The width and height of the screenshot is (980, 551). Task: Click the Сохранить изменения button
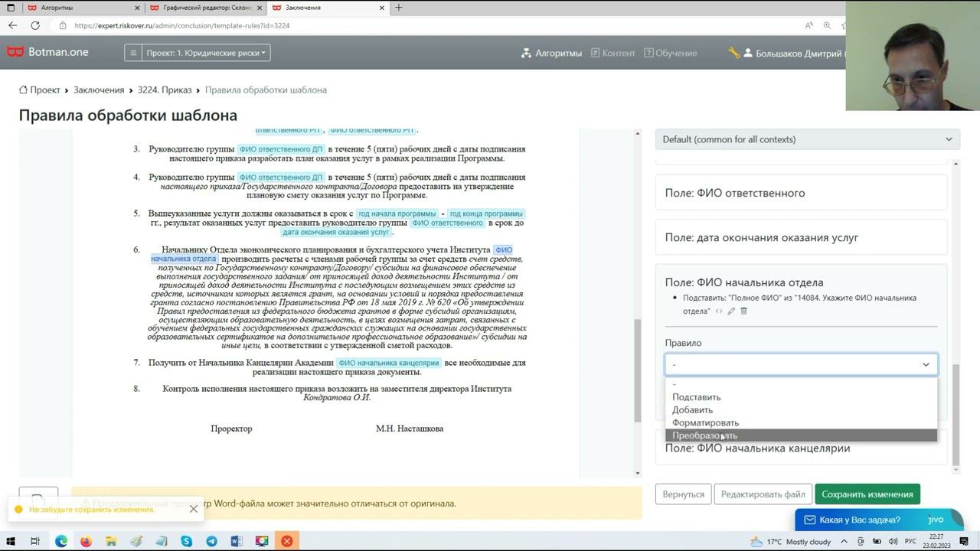[867, 494]
